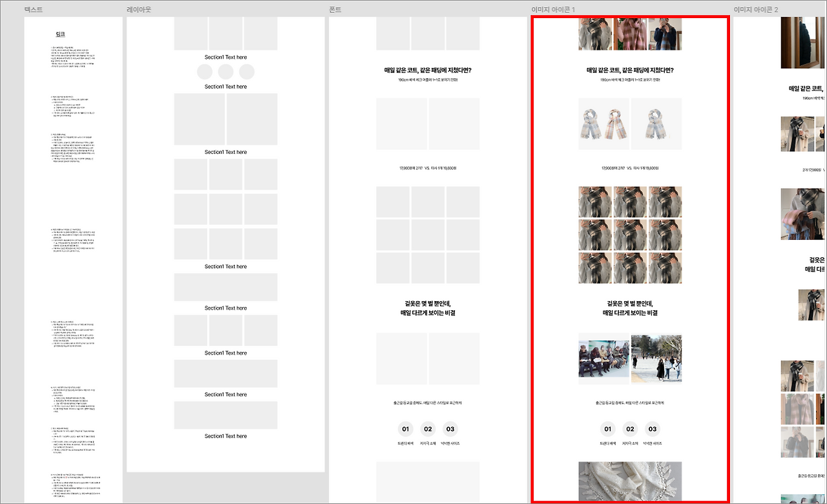Click the photo of people walking on a path

click(656, 359)
